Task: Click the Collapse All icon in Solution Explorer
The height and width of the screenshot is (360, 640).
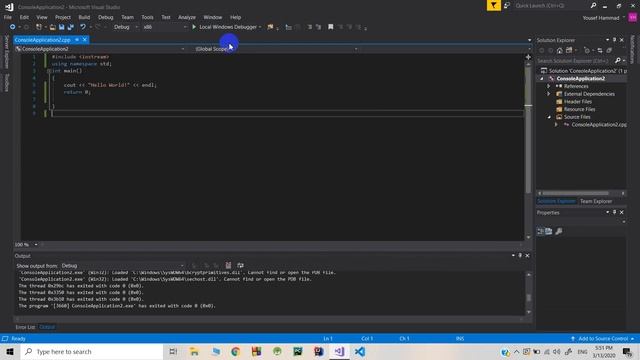Action: [x=609, y=50]
